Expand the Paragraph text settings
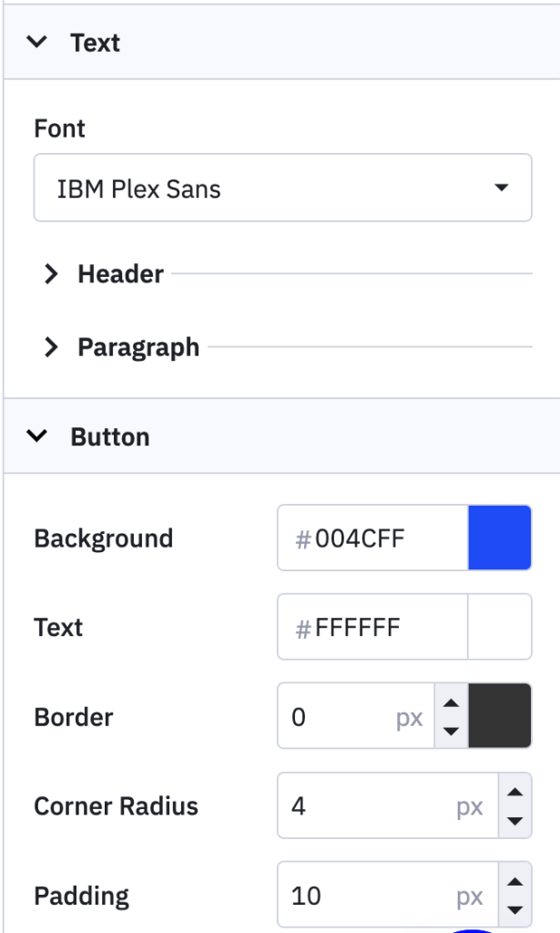This screenshot has width=560, height=933. coord(52,347)
